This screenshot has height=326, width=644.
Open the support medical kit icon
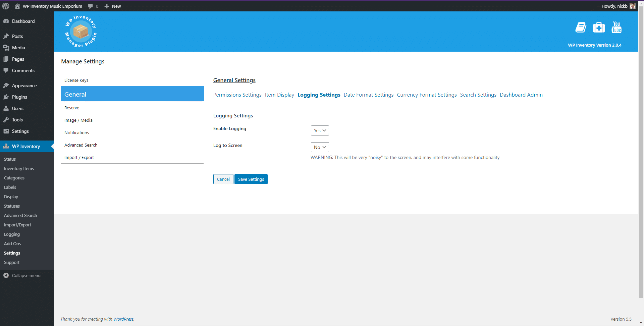tap(599, 28)
